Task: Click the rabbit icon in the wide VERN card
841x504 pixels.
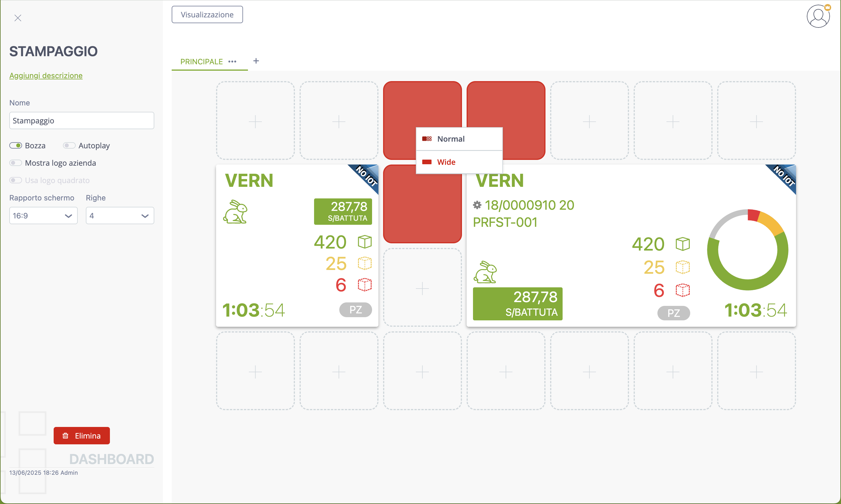Action: (485, 272)
